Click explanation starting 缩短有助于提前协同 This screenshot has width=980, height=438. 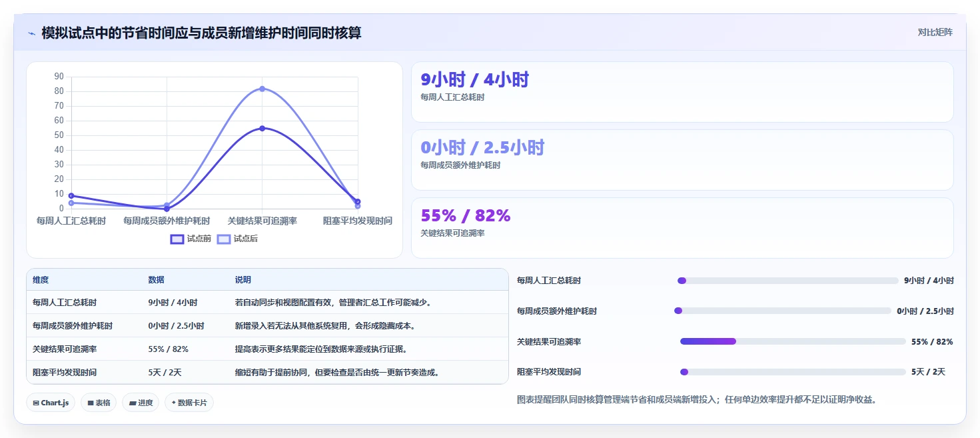click(x=338, y=373)
